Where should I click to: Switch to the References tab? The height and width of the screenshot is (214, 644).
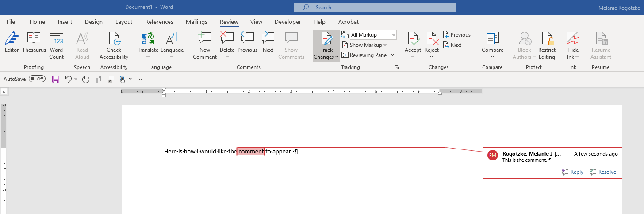(159, 22)
